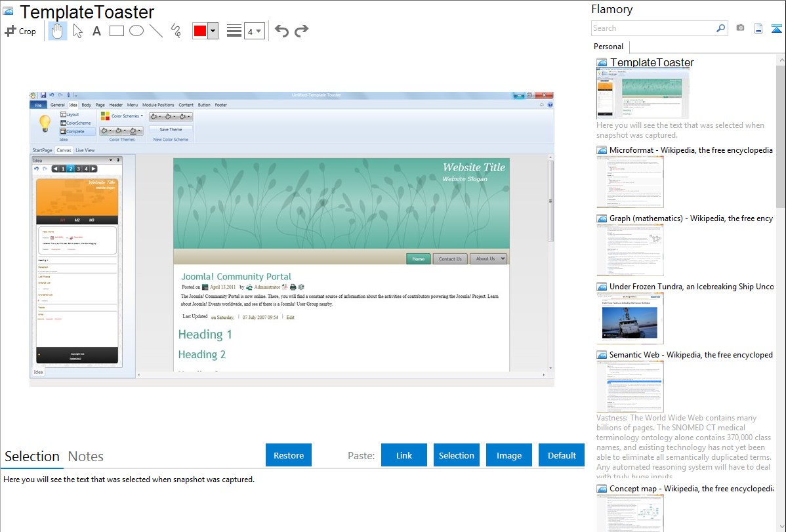Click into the Flamory search field
786x532 pixels.
pos(653,28)
